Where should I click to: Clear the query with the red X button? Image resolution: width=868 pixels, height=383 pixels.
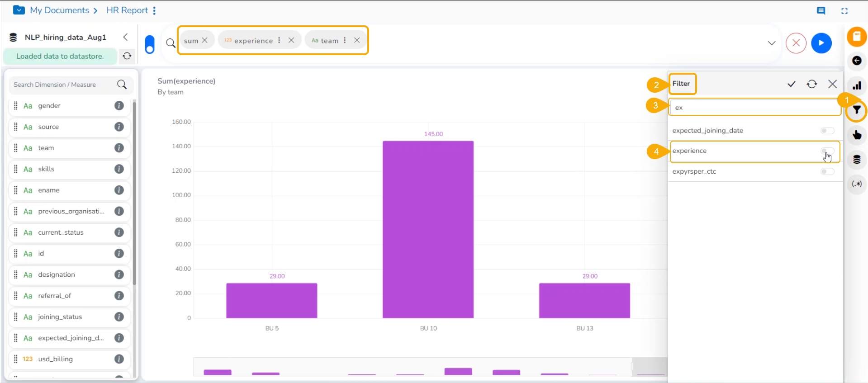(796, 43)
